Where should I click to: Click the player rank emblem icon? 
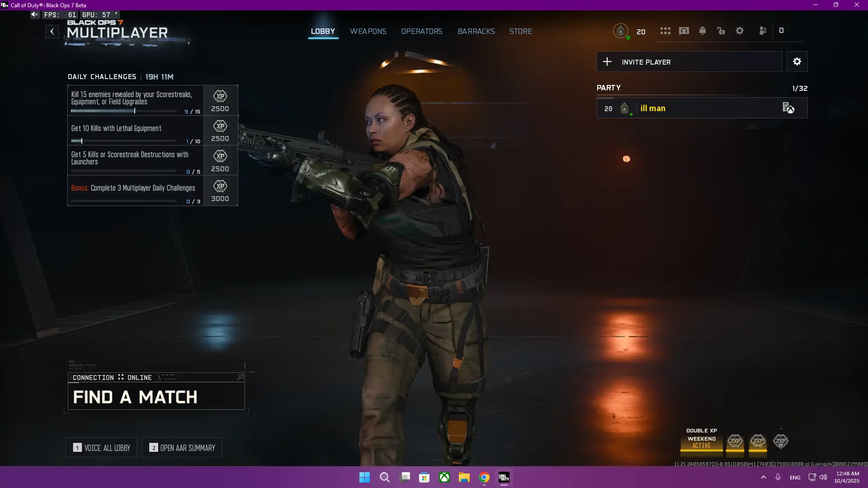621,31
